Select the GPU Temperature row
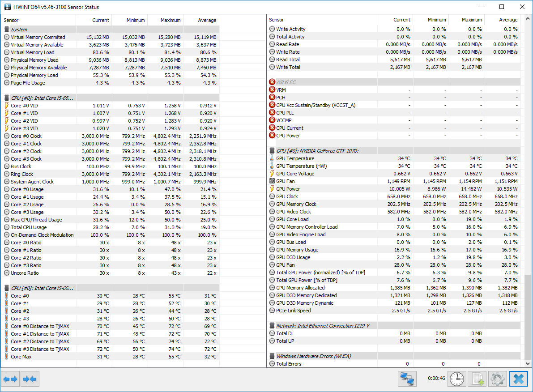 tap(295, 158)
